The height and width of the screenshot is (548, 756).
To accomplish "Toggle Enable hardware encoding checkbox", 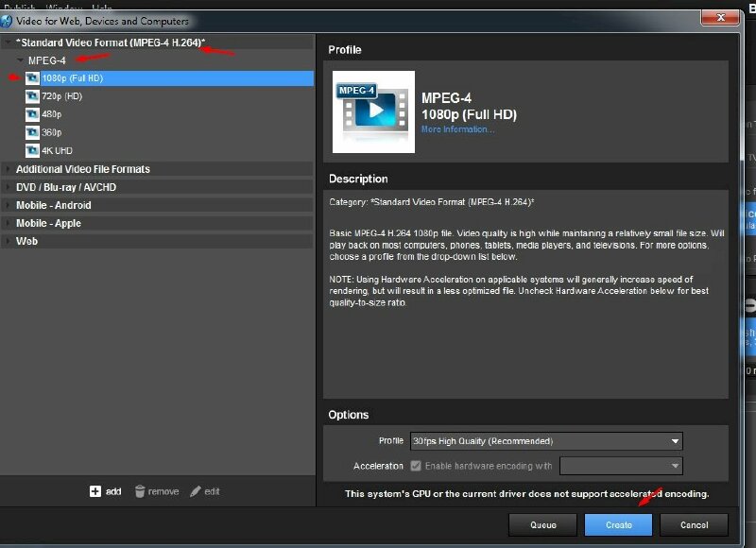I will click(x=415, y=466).
